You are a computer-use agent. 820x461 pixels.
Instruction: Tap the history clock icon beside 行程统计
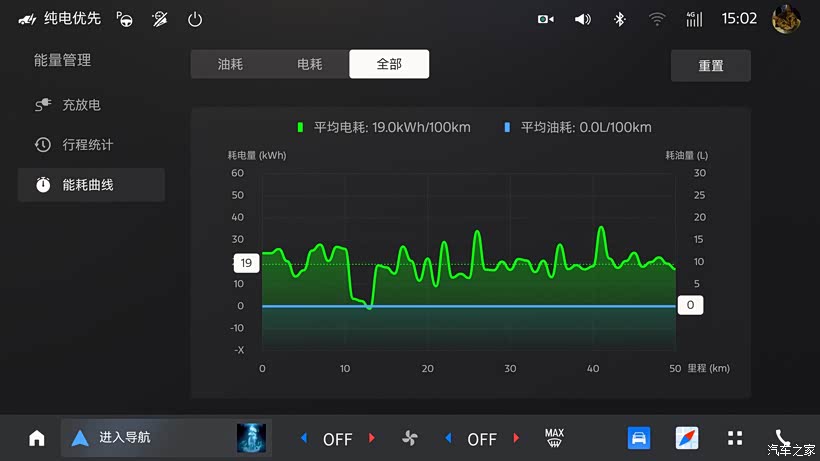tap(43, 145)
